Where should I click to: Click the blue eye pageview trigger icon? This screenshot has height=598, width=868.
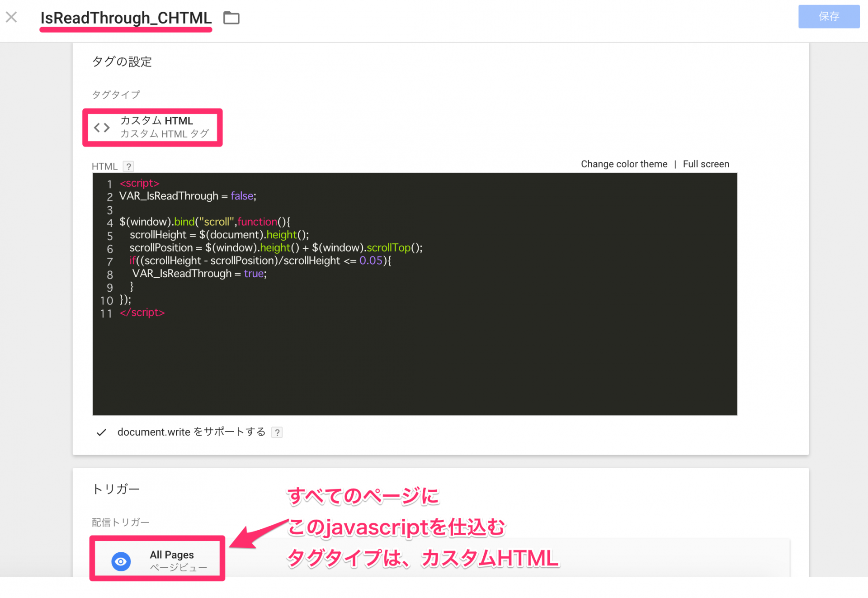click(x=121, y=561)
